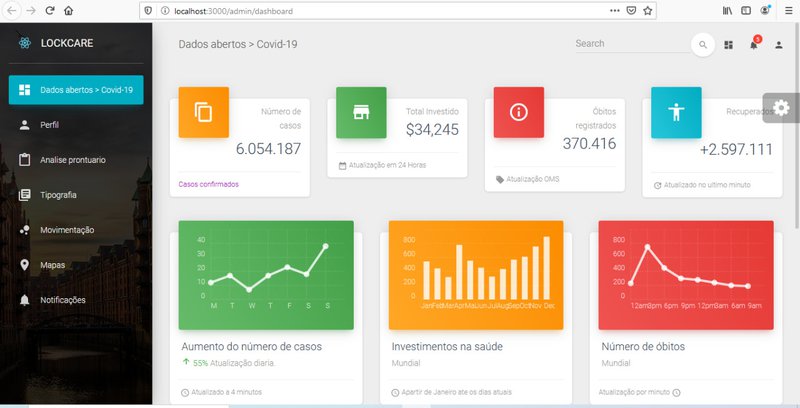
Task: Open the dashboard grid icon in header
Action: (x=729, y=45)
